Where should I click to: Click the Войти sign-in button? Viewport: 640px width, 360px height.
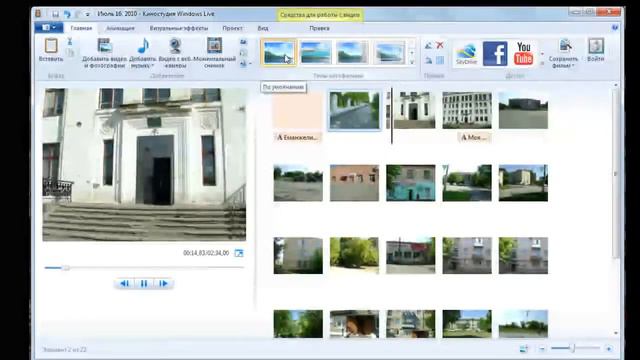click(x=596, y=50)
